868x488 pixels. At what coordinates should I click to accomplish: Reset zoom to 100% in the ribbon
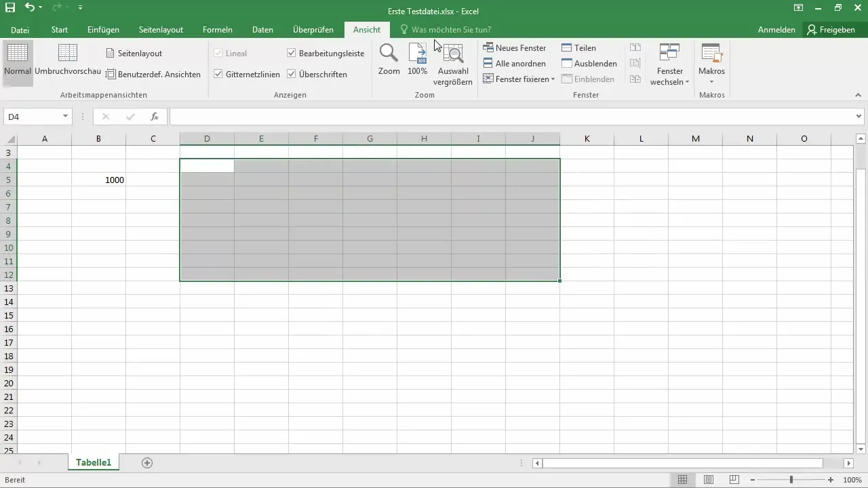point(418,60)
